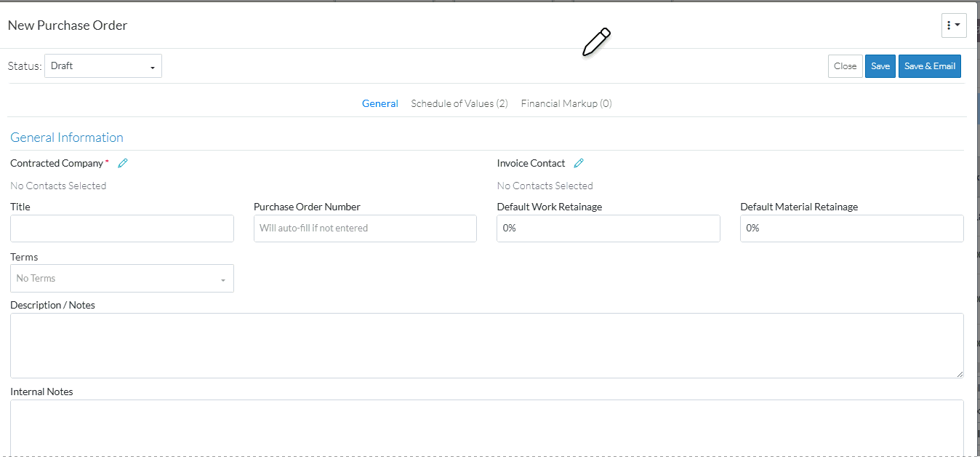Screen dimensions: 980x457
Task: Click the Description textarea resize handle
Action: tap(960, 374)
